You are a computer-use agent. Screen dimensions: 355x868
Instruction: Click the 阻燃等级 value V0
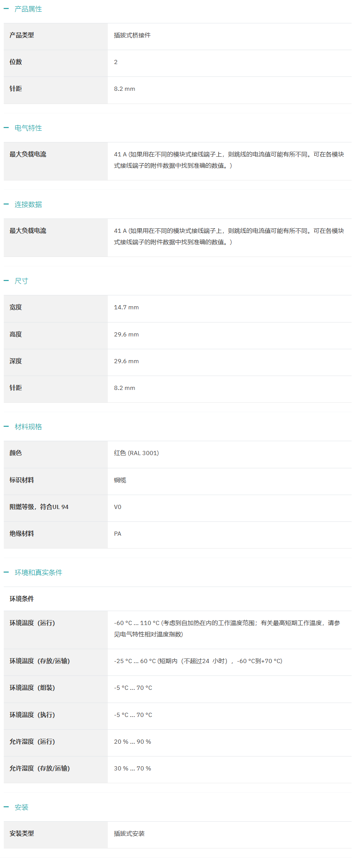pos(118,507)
